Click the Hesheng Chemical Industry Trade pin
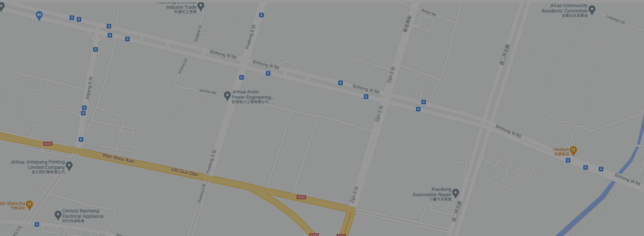 pyautogui.click(x=201, y=6)
